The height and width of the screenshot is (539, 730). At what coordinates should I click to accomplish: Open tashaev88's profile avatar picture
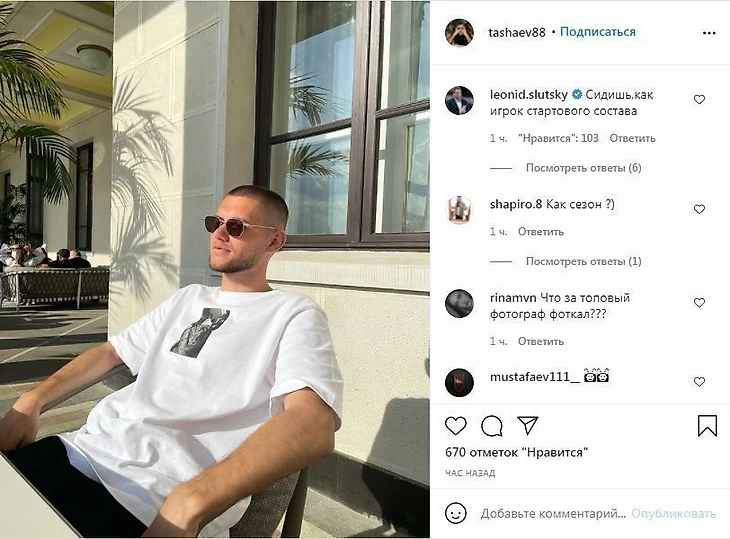459,33
